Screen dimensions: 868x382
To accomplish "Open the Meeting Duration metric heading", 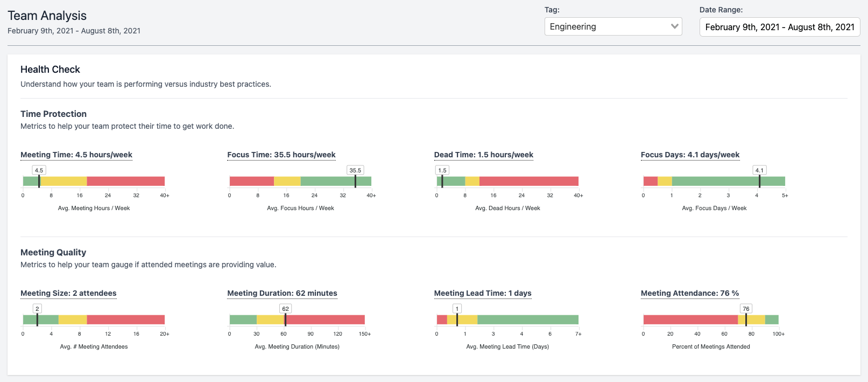I will tap(282, 293).
